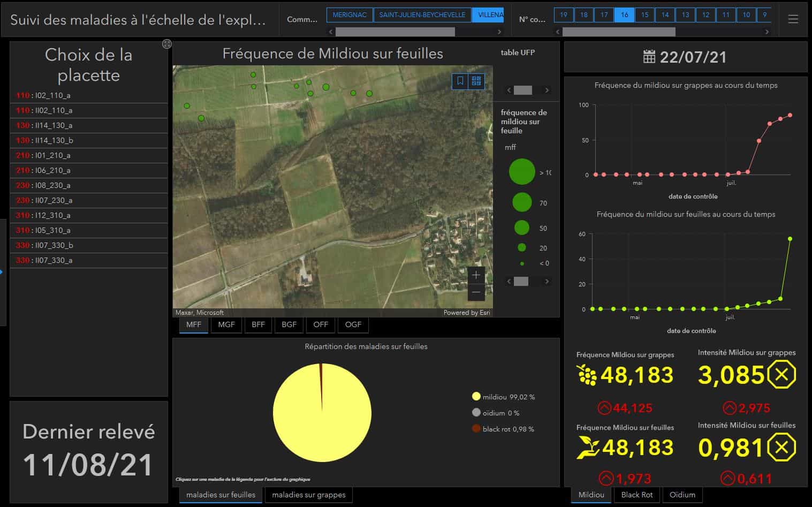Click the crossed octagon next to 3,085
Screen dimensions: 812x507
tap(781, 375)
